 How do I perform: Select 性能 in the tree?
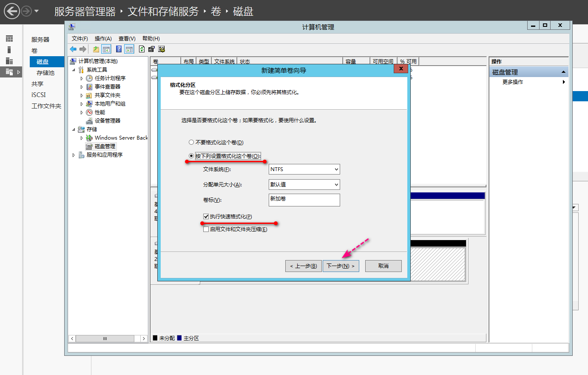pyautogui.click(x=100, y=112)
